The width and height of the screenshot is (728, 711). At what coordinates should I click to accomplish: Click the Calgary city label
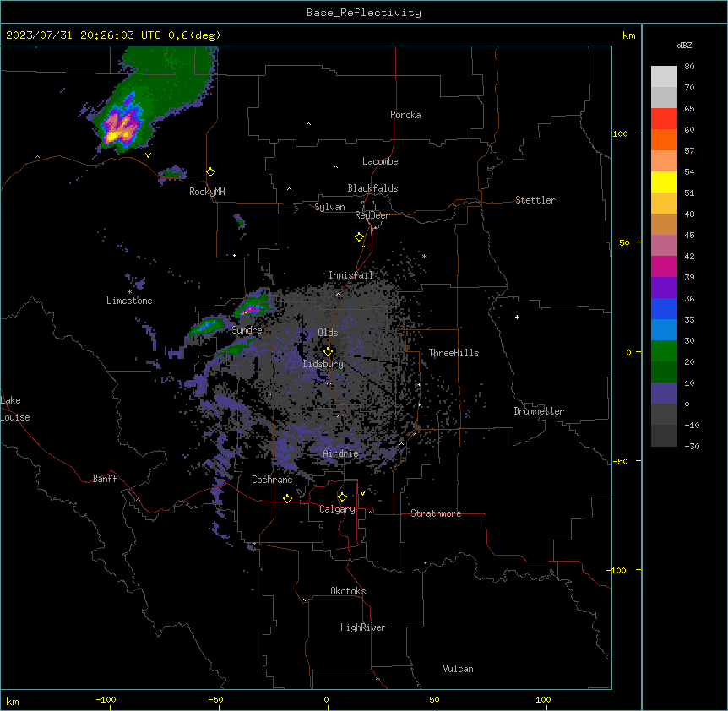pyautogui.click(x=337, y=509)
